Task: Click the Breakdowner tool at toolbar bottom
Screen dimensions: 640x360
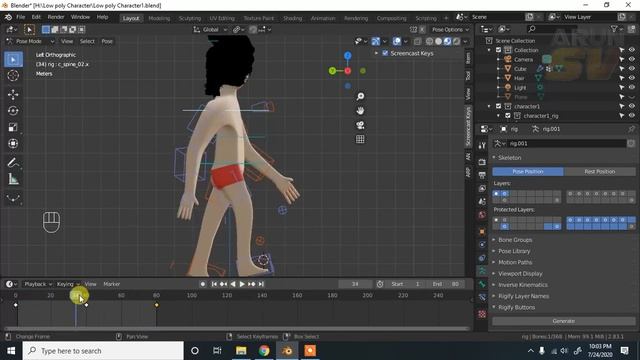Action: point(13,198)
